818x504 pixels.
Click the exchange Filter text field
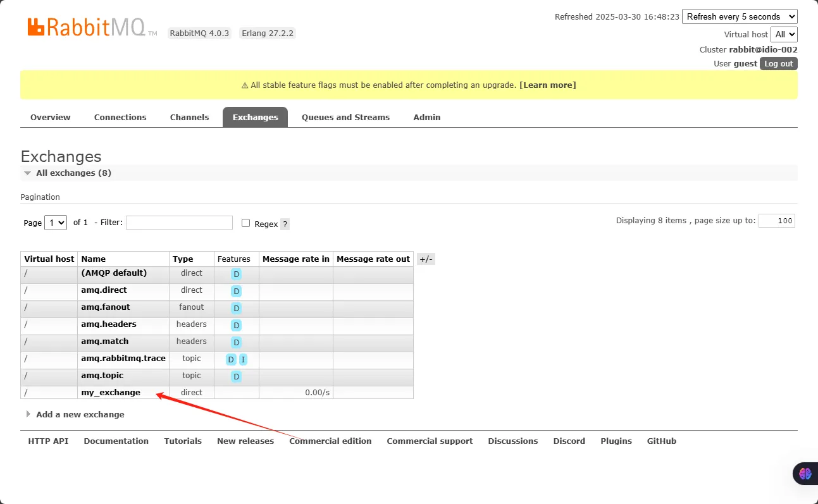coord(179,223)
